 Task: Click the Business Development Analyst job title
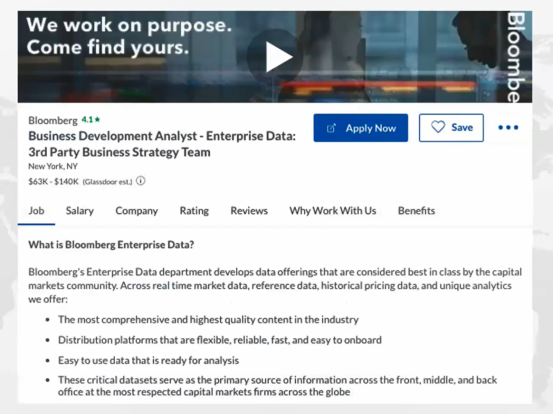click(x=162, y=144)
